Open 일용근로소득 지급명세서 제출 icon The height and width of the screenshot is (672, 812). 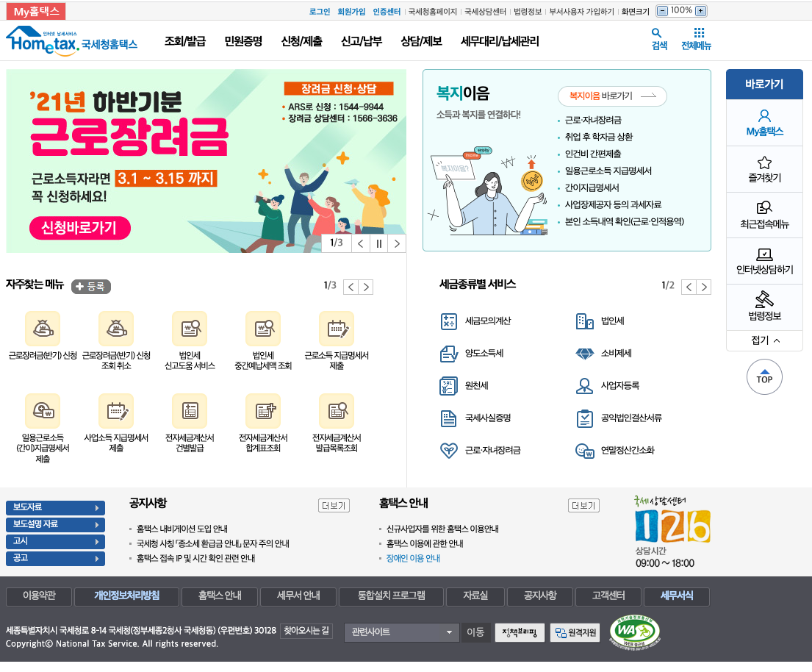(x=43, y=411)
